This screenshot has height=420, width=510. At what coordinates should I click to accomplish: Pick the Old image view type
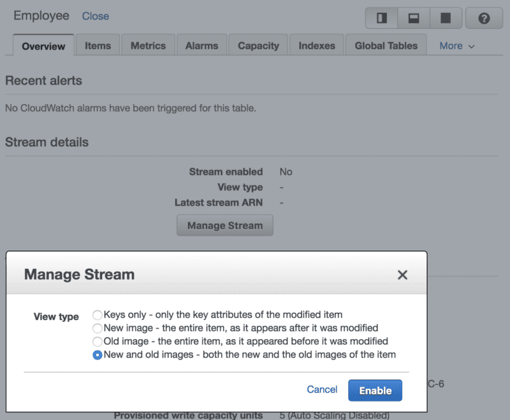[x=98, y=342]
